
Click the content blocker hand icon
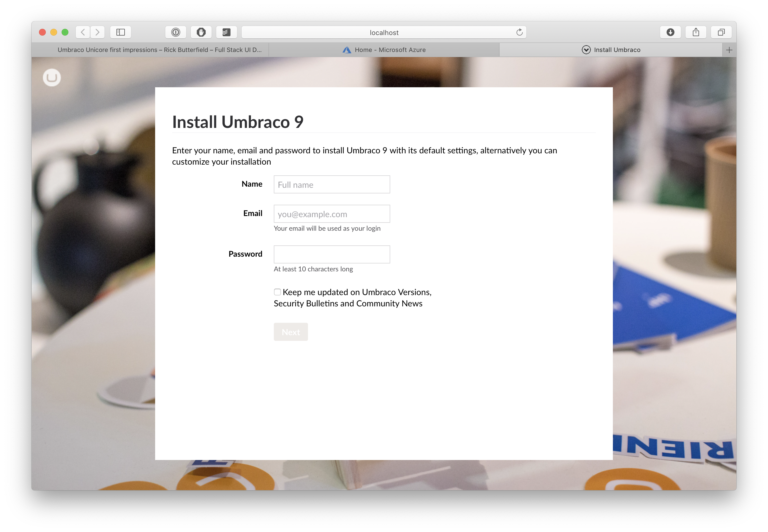201,32
